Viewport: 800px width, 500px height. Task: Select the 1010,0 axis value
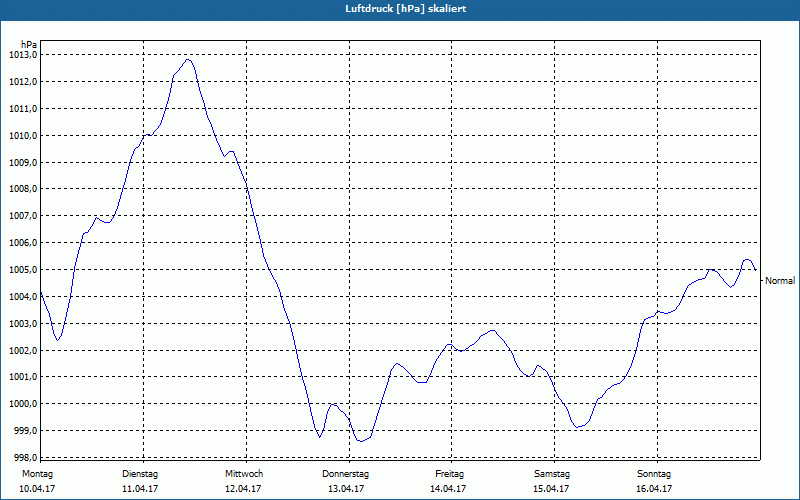coord(23,136)
